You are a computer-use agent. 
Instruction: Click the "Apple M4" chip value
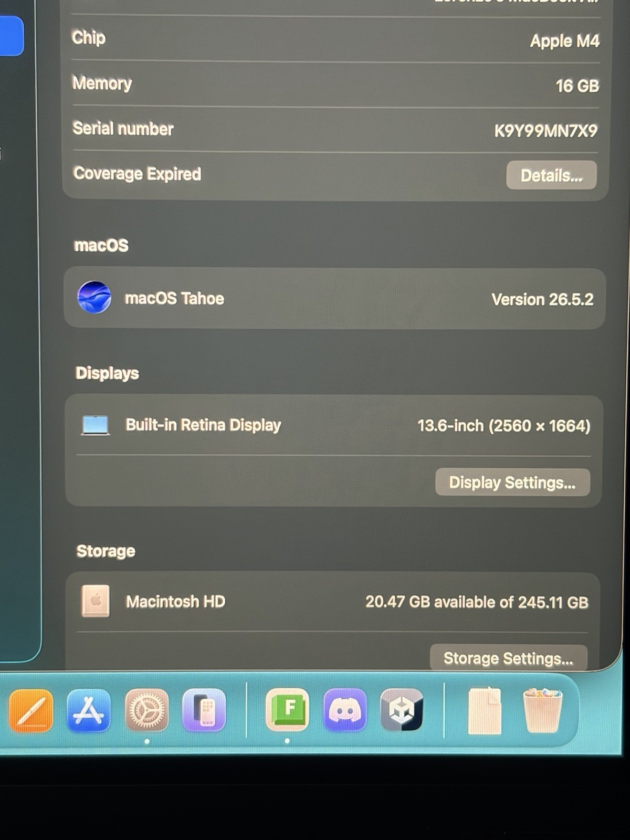click(564, 41)
